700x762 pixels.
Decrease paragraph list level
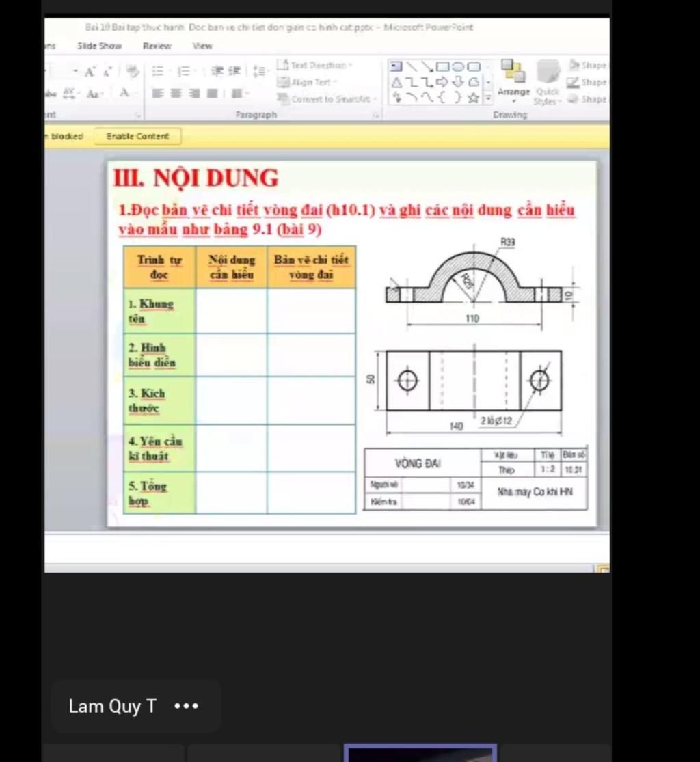[x=218, y=71]
